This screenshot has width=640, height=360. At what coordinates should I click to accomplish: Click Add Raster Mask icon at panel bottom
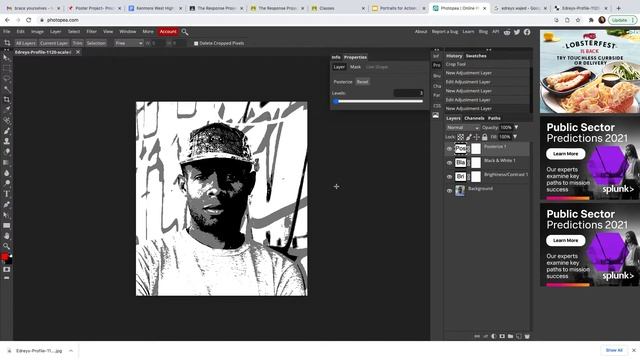502,336
